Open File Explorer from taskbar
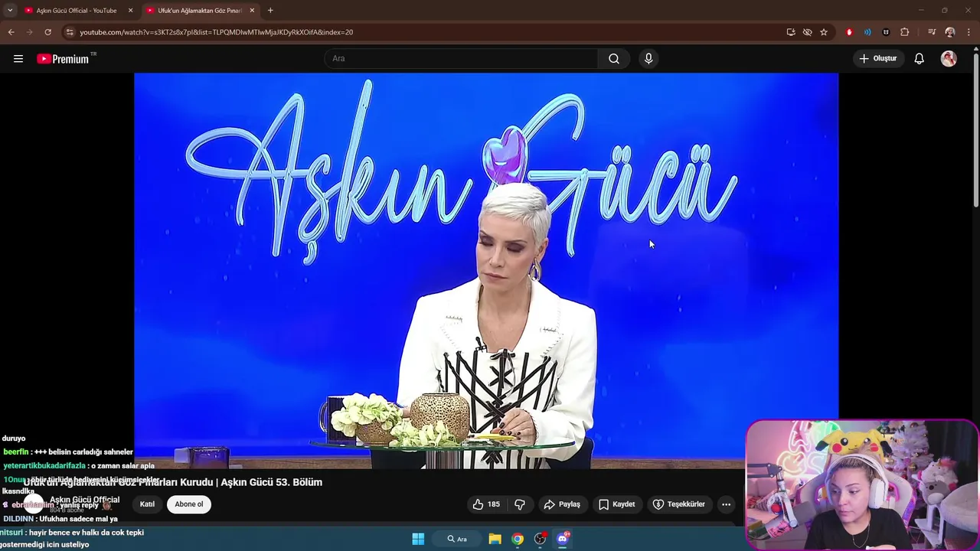 point(495,539)
